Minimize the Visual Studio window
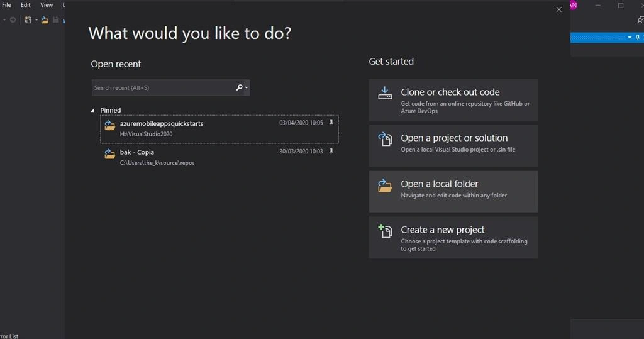This screenshot has width=644, height=339. click(x=598, y=5)
